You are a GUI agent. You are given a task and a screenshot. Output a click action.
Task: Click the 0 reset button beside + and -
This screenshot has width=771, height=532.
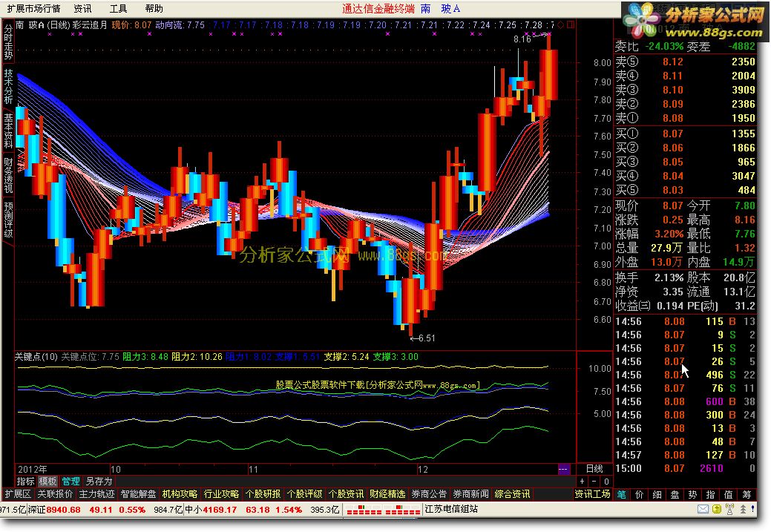[x=606, y=482]
